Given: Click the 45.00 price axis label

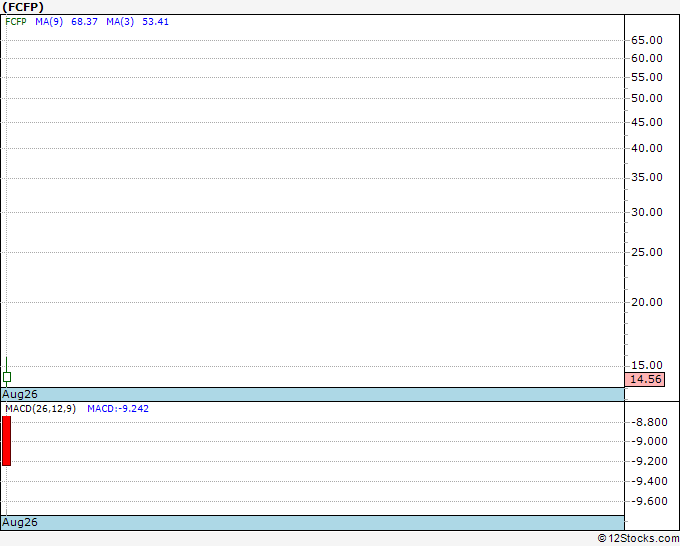Looking at the screenshot, I should (x=647, y=122).
